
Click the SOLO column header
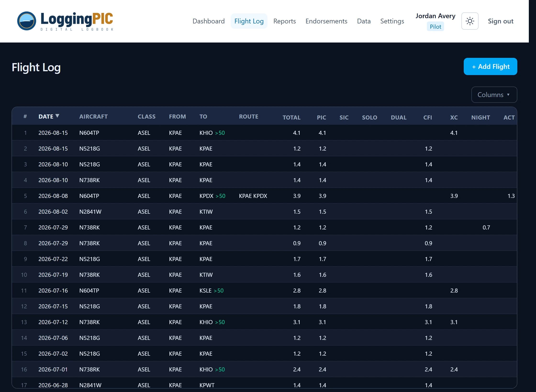(x=369, y=117)
